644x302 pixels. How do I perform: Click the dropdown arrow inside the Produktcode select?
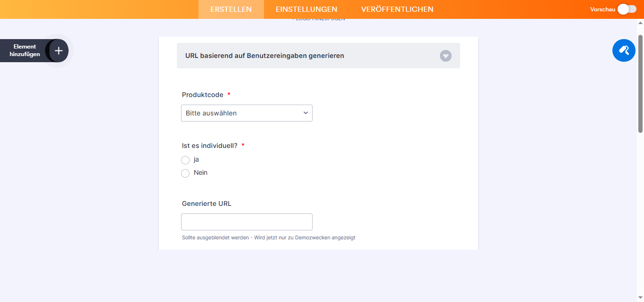pyautogui.click(x=305, y=113)
